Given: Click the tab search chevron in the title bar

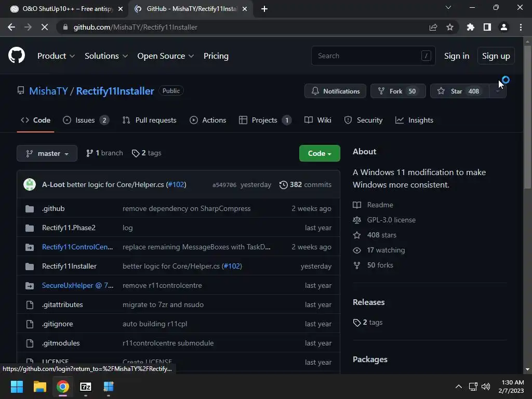Looking at the screenshot, I should (448, 7).
